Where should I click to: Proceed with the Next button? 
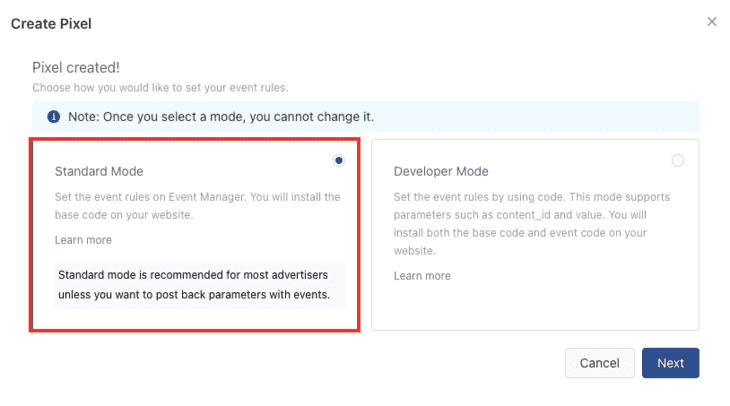click(x=670, y=363)
